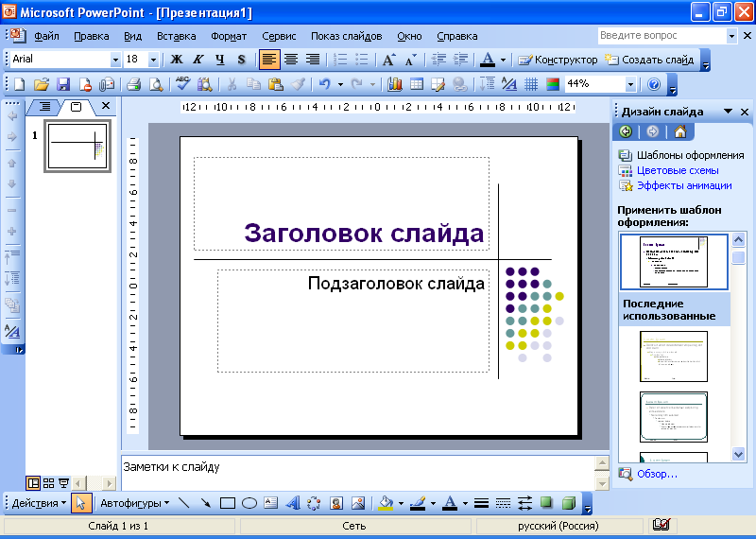Screen dimensions: 756x539
Task: Select the Arrow drawing tool
Action: 205,503
